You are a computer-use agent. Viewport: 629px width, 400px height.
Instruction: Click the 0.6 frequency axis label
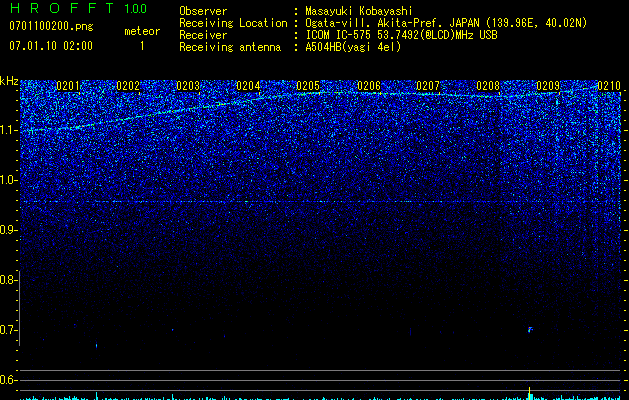click(9, 380)
